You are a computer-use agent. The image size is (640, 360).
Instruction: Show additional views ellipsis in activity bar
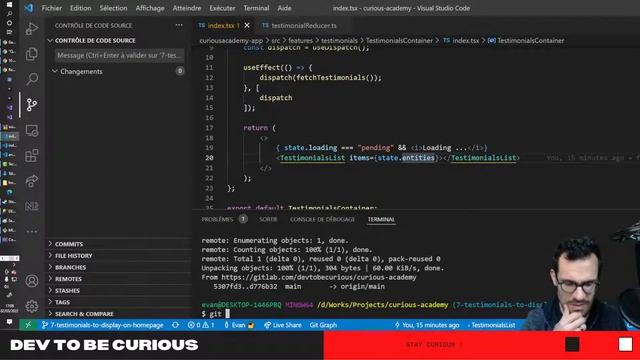pos(32,231)
